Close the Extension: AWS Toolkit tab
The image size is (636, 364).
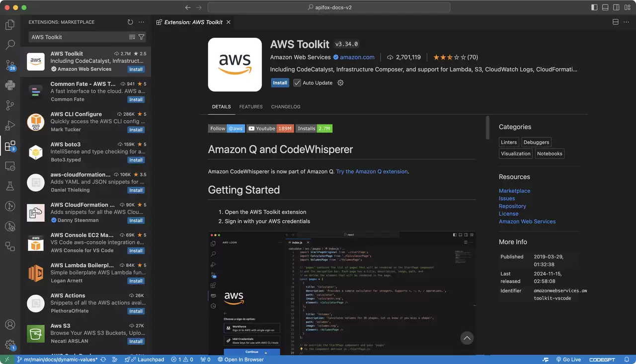[x=229, y=22]
